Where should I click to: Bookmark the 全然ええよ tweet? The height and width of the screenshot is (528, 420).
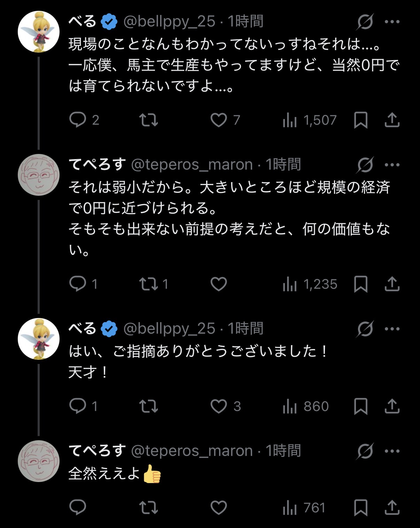coord(361,508)
